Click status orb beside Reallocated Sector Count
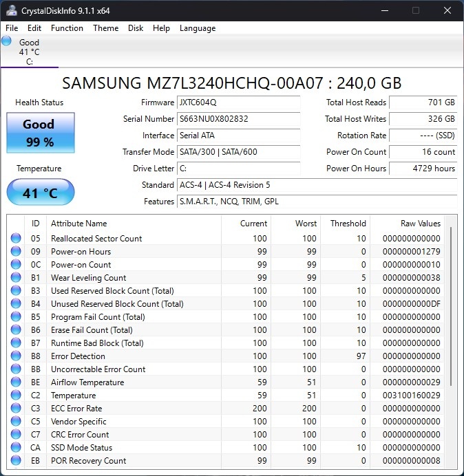 (16, 239)
